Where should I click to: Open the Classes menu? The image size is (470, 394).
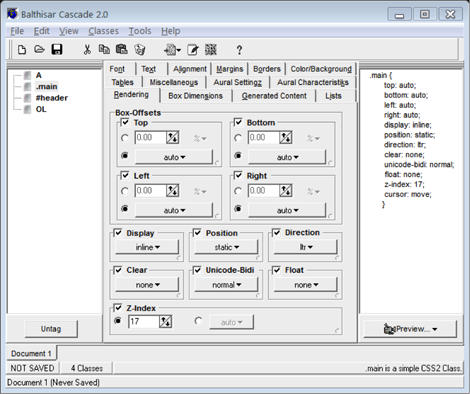click(x=103, y=31)
